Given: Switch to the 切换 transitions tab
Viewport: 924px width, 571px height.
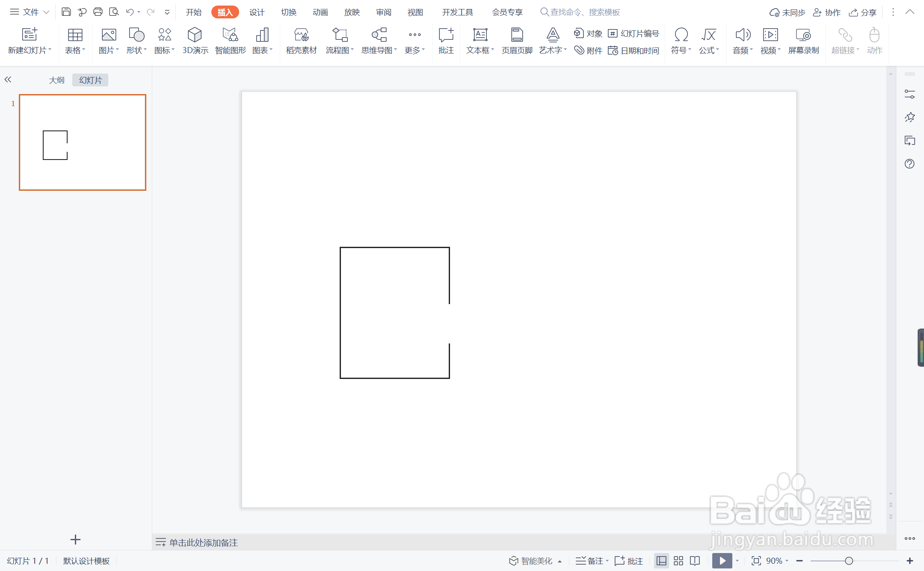Looking at the screenshot, I should (x=288, y=12).
